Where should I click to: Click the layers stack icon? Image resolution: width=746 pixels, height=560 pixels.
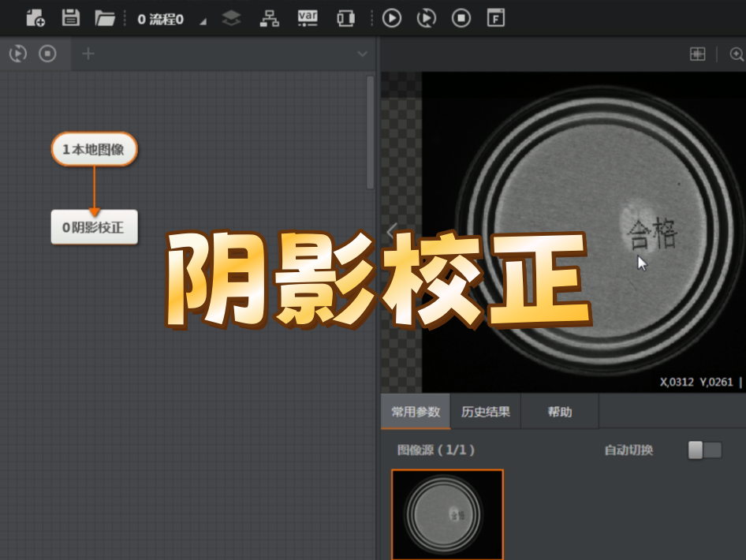(231, 18)
